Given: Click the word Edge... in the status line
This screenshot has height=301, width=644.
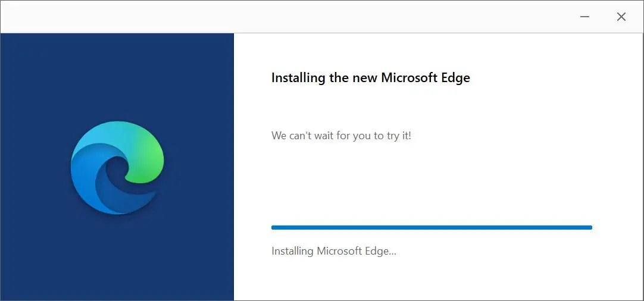Looking at the screenshot, I should tap(380, 251).
